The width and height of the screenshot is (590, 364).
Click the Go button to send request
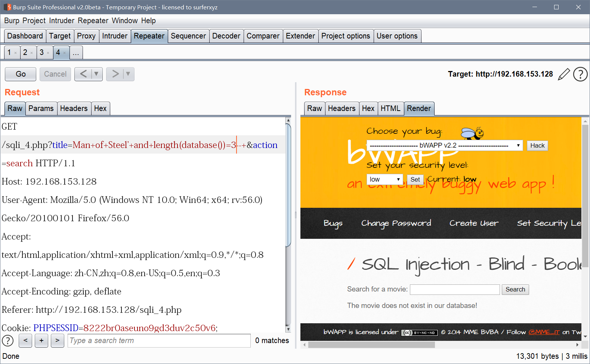21,74
